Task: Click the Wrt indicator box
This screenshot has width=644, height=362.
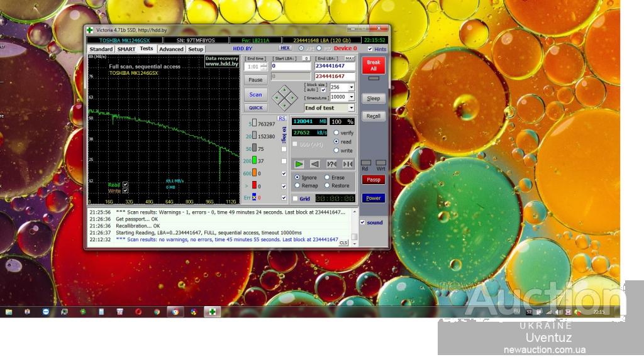Action: coord(380,163)
